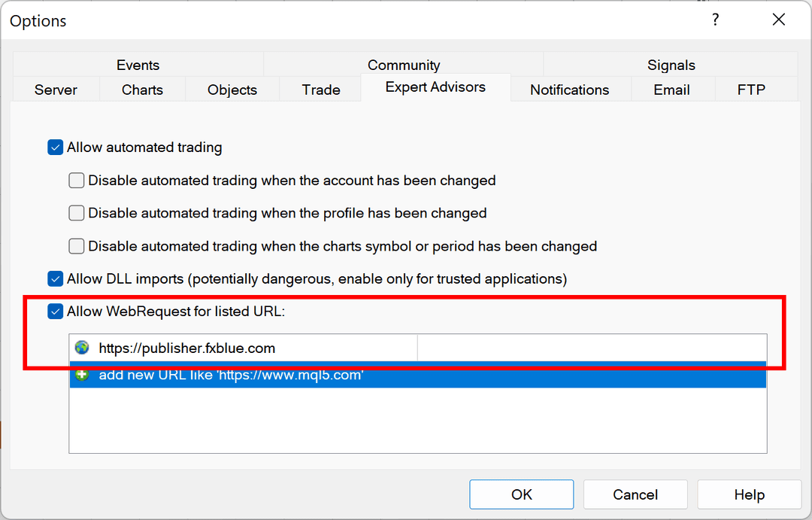The width and height of the screenshot is (812, 520).
Task: Select the FTP tab
Action: point(750,89)
